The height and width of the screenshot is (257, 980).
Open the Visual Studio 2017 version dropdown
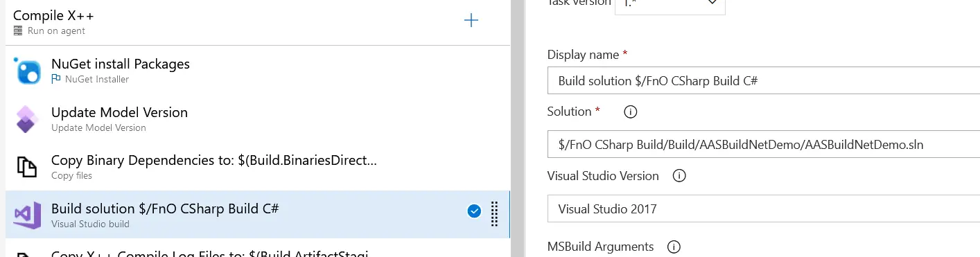point(763,209)
